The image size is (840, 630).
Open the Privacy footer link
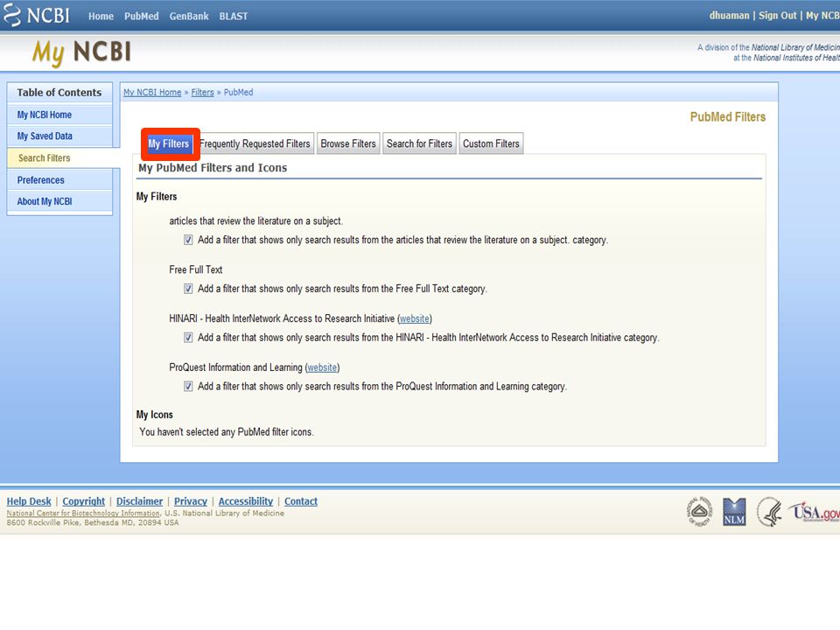190,501
